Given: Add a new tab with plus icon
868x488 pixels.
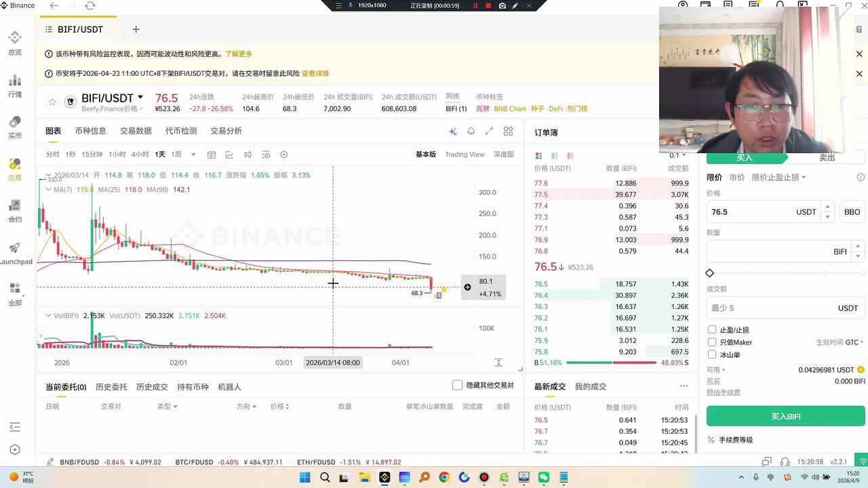Looking at the screenshot, I should (136, 29).
